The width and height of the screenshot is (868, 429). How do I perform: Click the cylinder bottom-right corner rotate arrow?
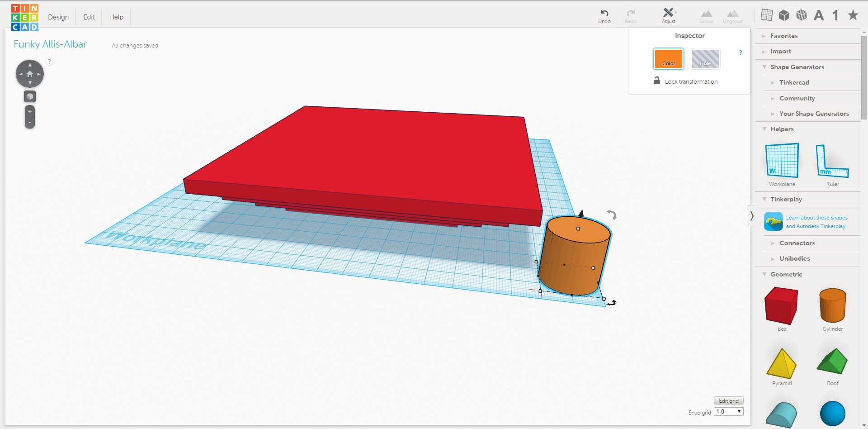612,303
